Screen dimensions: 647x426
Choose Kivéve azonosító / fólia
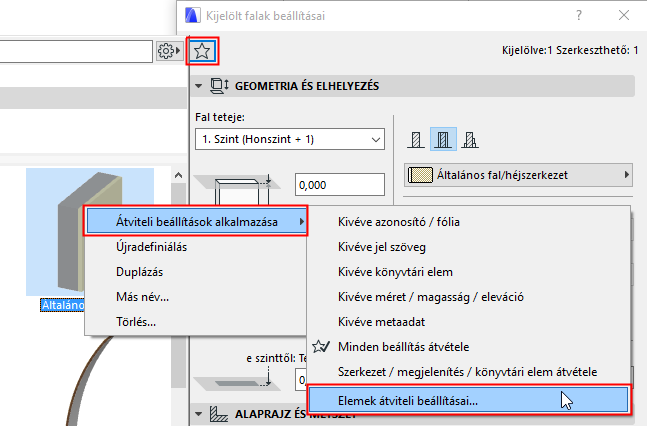click(x=400, y=220)
